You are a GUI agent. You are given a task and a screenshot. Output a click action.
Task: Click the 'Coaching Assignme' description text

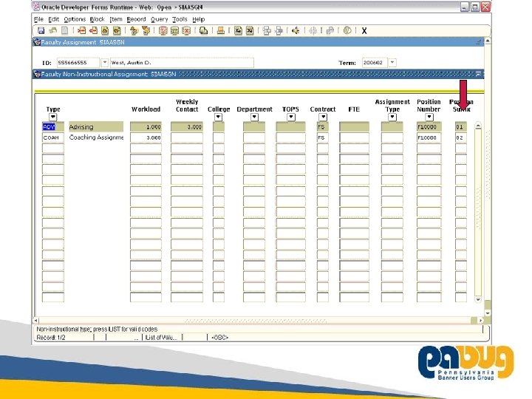pyautogui.click(x=96, y=137)
